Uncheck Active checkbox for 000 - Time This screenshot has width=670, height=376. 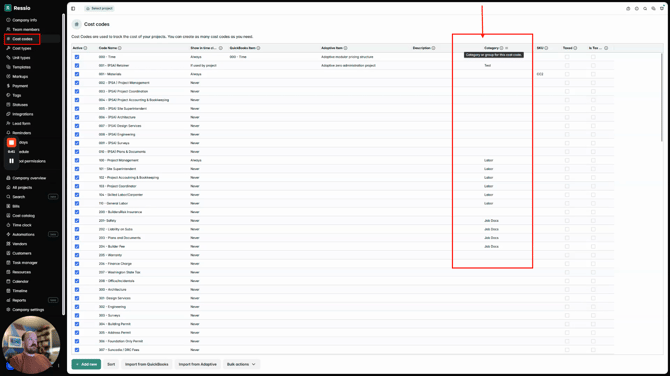(x=77, y=57)
